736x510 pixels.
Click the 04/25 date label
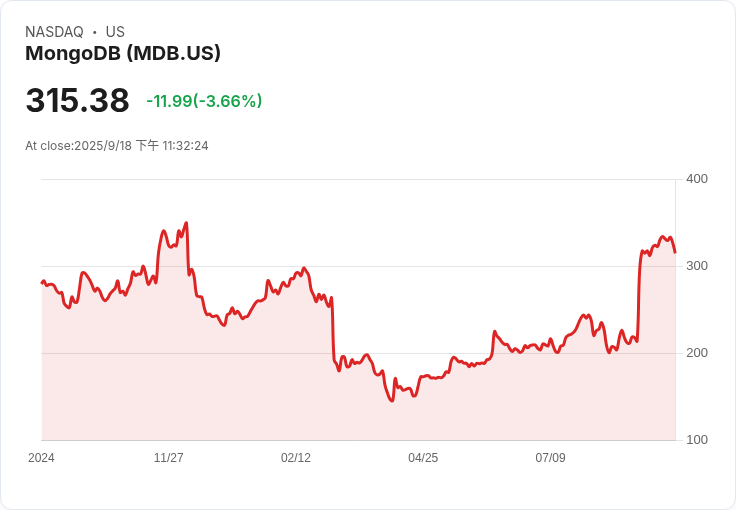[x=423, y=457]
